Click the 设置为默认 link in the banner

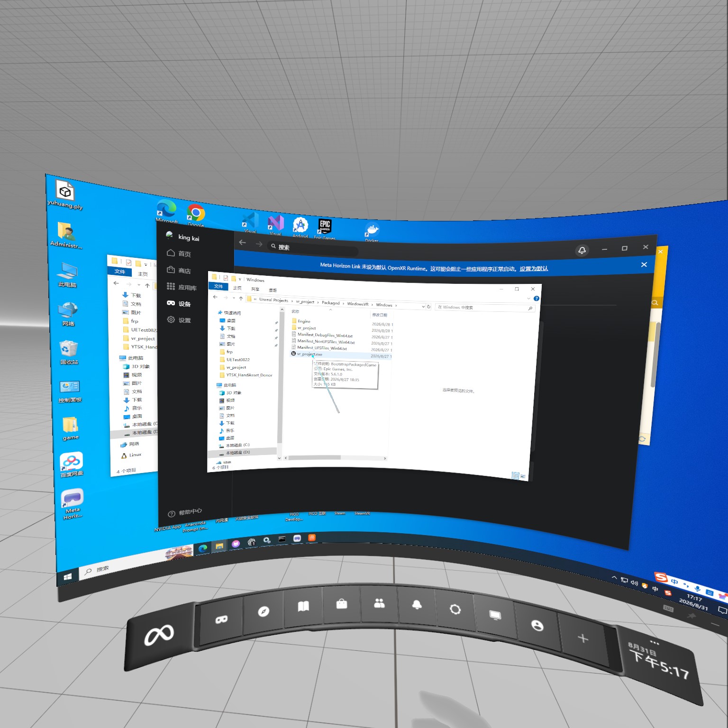[534, 269]
